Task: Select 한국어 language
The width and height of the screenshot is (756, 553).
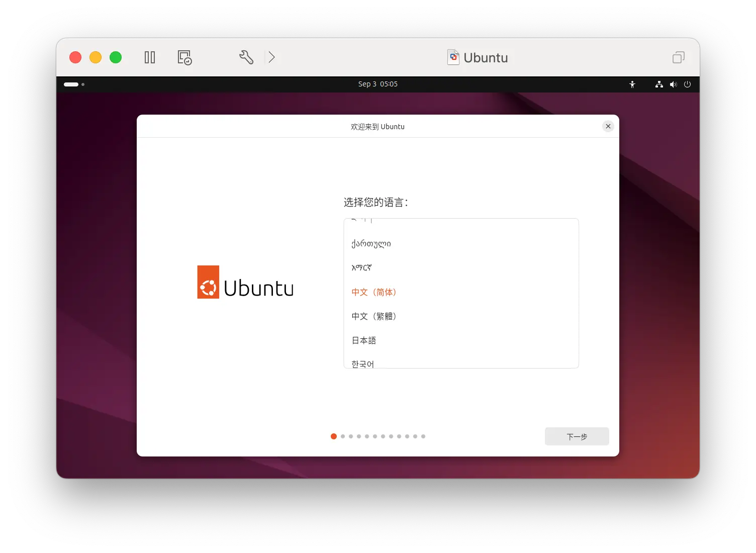Action: (x=461, y=361)
